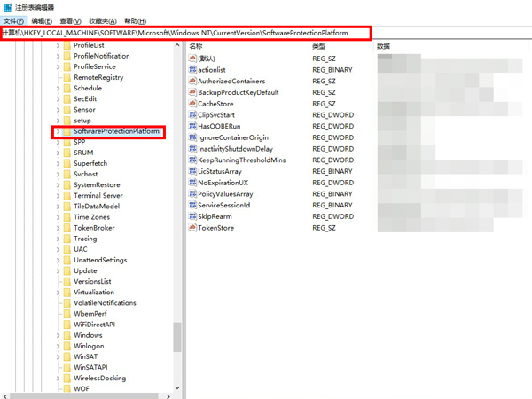
Task: Select the TileDataModel key
Action: pyautogui.click(x=96, y=207)
